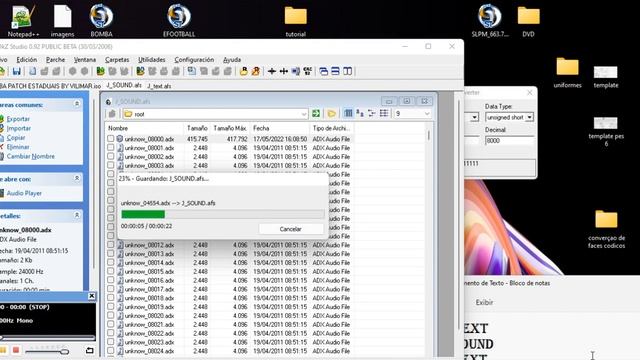
Task: Open the Carpetas menu
Action: (x=117, y=60)
